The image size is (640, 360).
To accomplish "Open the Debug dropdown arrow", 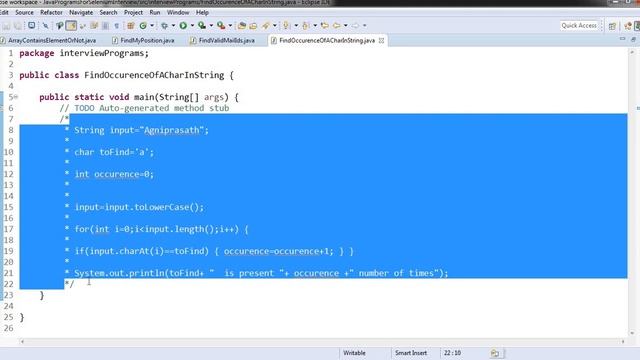I will pos(173,26).
